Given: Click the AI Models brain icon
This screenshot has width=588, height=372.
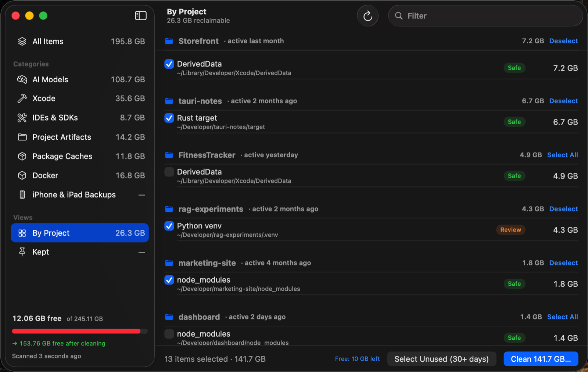Looking at the screenshot, I should click(22, 79).
